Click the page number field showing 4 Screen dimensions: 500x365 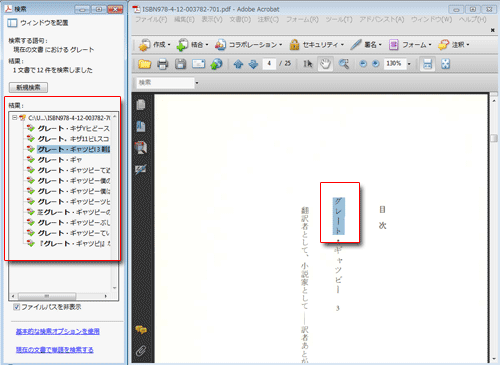(269, 63)
